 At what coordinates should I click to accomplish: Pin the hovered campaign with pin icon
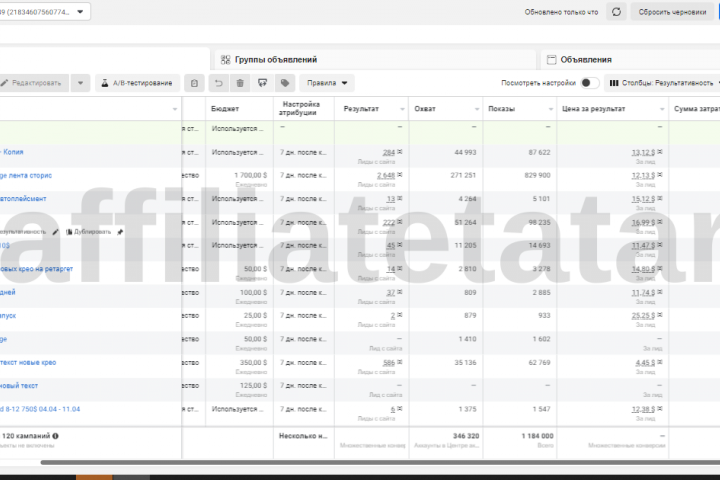[x=120, y=232]
